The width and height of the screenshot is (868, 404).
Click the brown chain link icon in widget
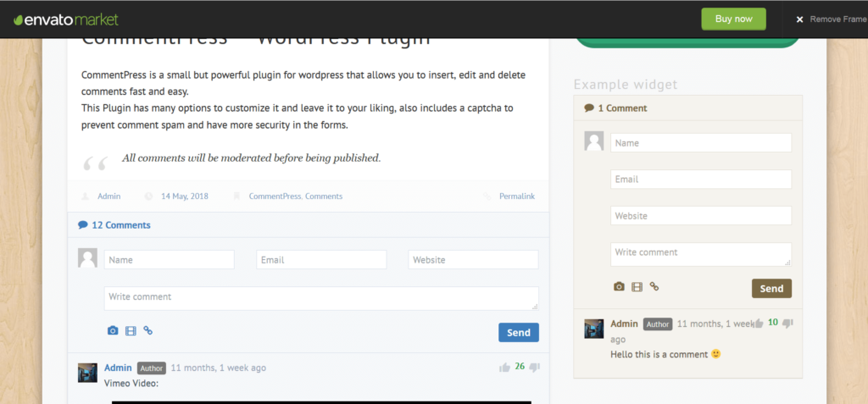pyautogui.click(x=654, y=286)
